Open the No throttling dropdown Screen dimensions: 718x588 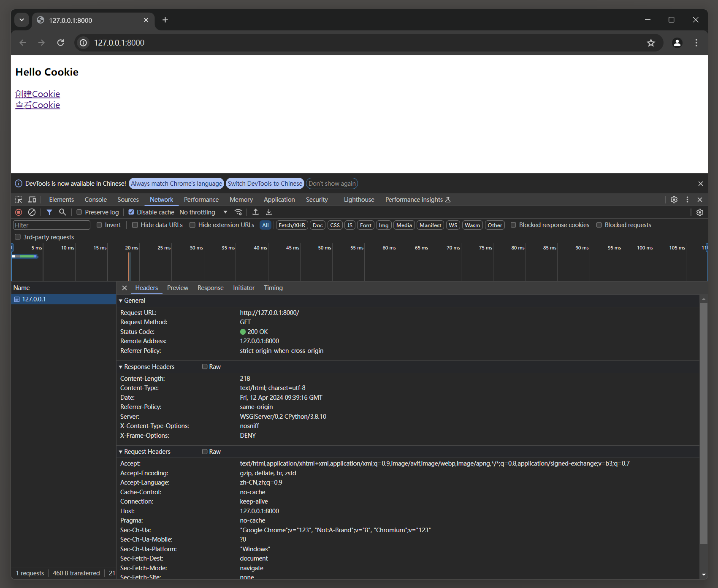pyautogui.click(x=203, y=212)
